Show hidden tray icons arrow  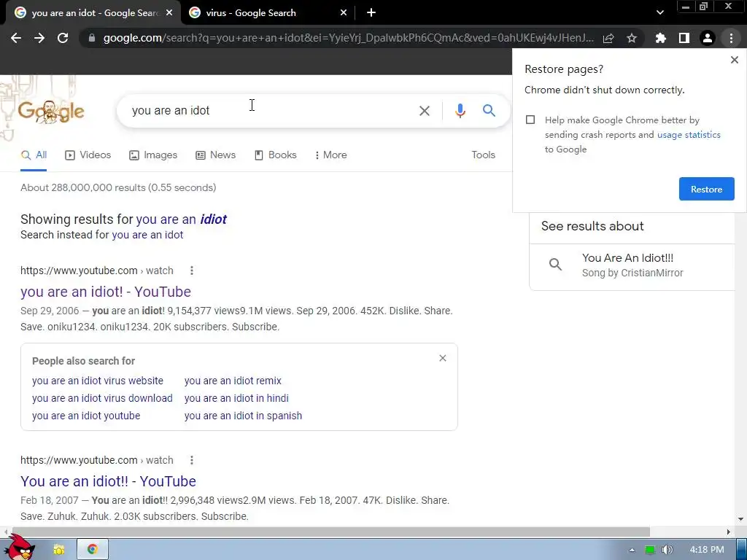point(632,550)
